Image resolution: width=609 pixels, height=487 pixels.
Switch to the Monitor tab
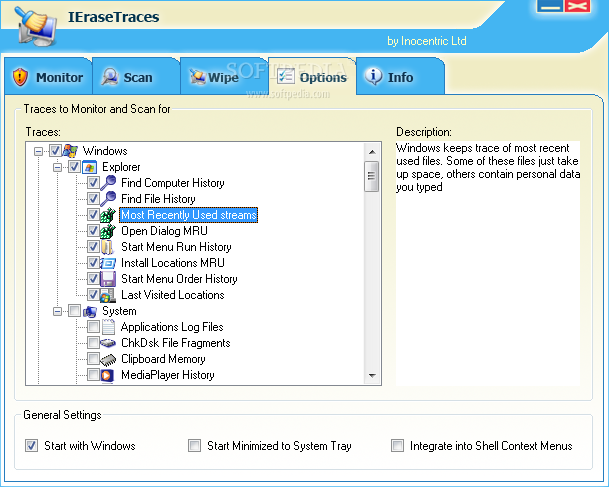click(48, 77)
